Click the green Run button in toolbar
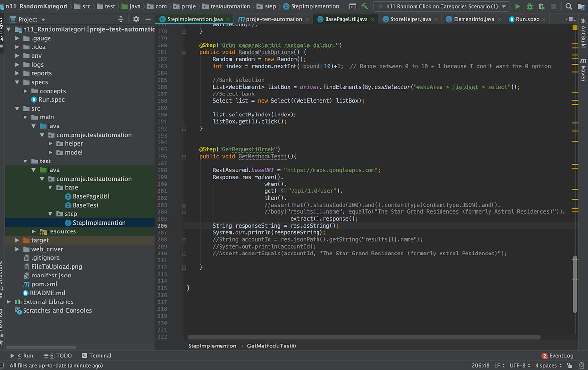Viewport: 588px width, 370px height. click(x=517, y=7)
